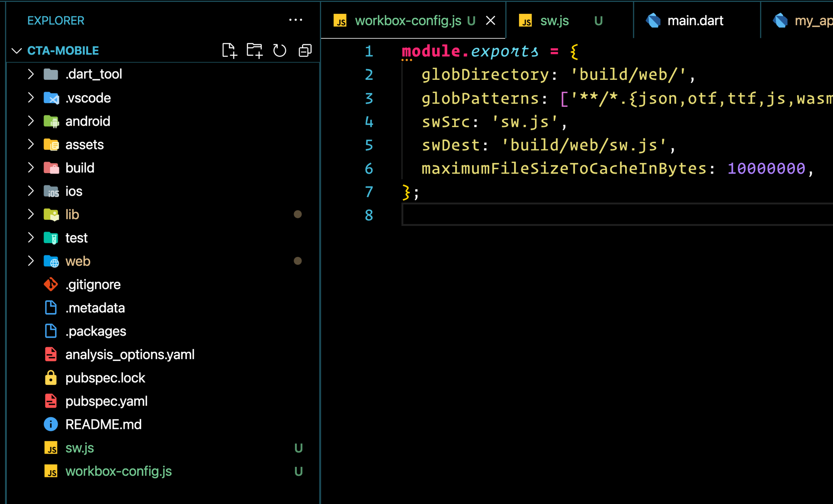Screen dimensions: 833x504
Task: Open workbox-config.js in the file tree
Action: pos(118,471)
